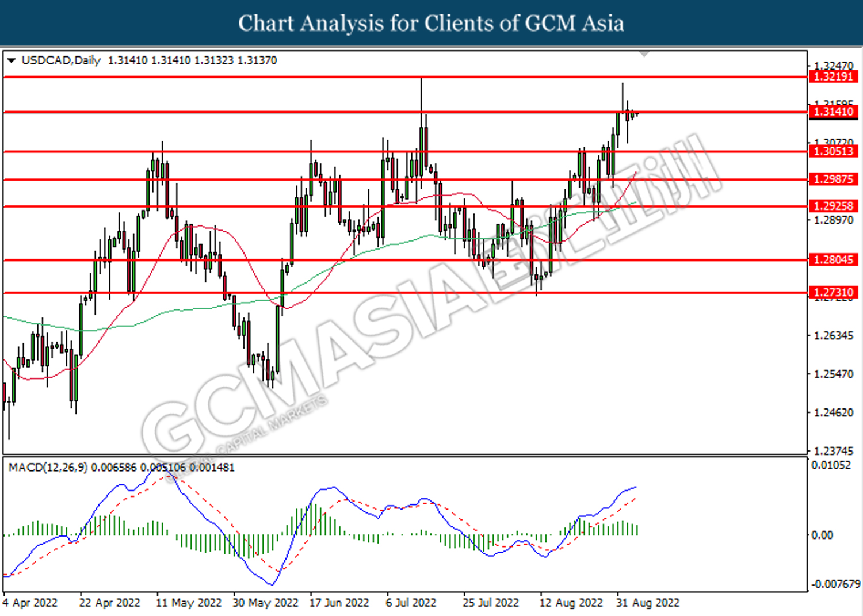The image size is (863, 616).
Task: Select the 1.30513 price level label
Action: 833,151
